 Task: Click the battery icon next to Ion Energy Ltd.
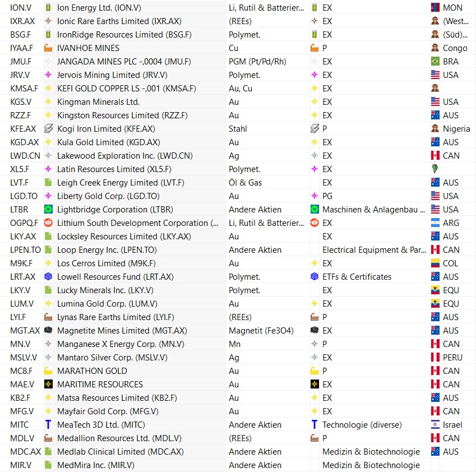pos(48,8)
